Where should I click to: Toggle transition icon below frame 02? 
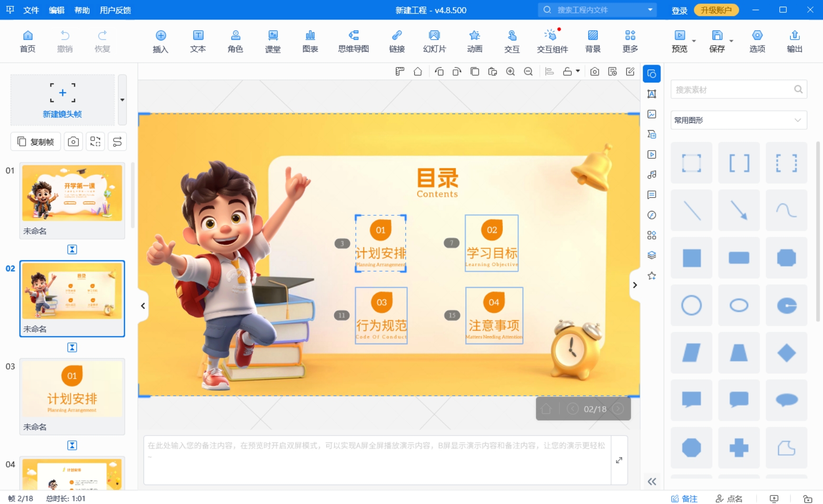coord(72,347)
